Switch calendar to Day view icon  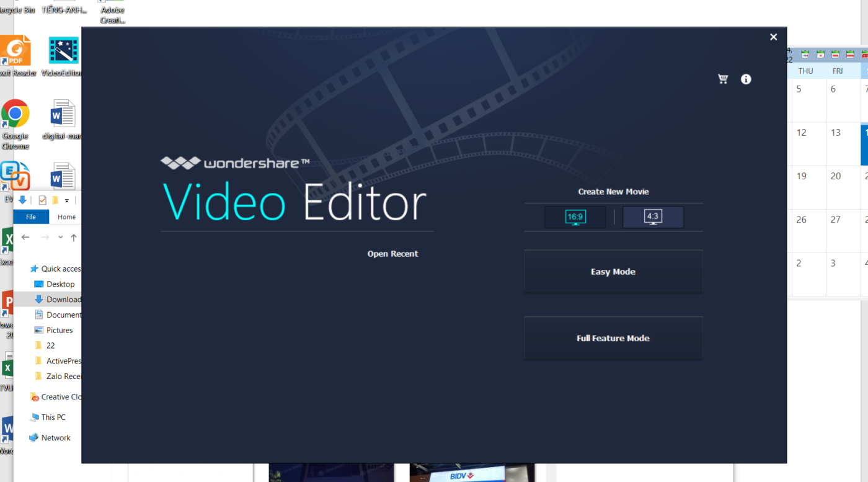pos(820,55)
